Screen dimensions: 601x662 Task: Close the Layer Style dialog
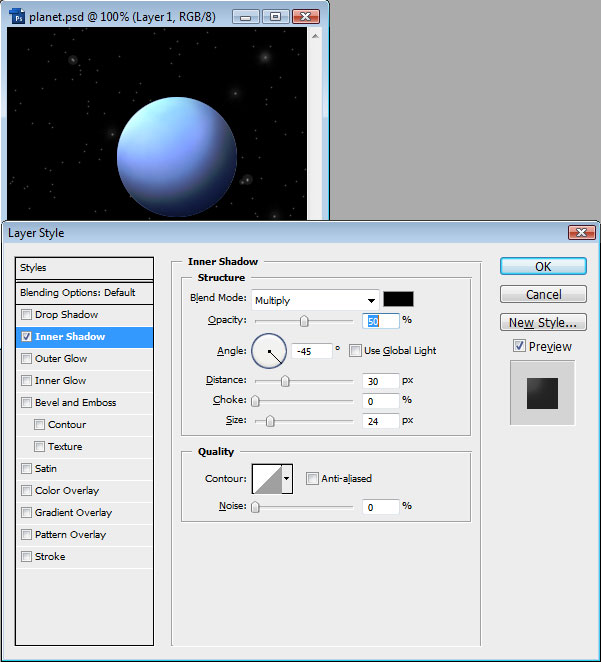click(581, 233)
